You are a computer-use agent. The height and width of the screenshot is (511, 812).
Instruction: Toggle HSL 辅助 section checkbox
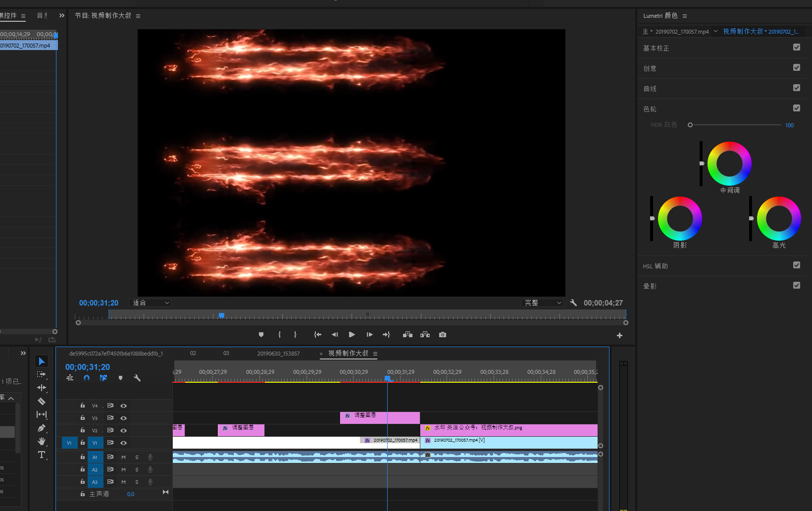point(797,265)
